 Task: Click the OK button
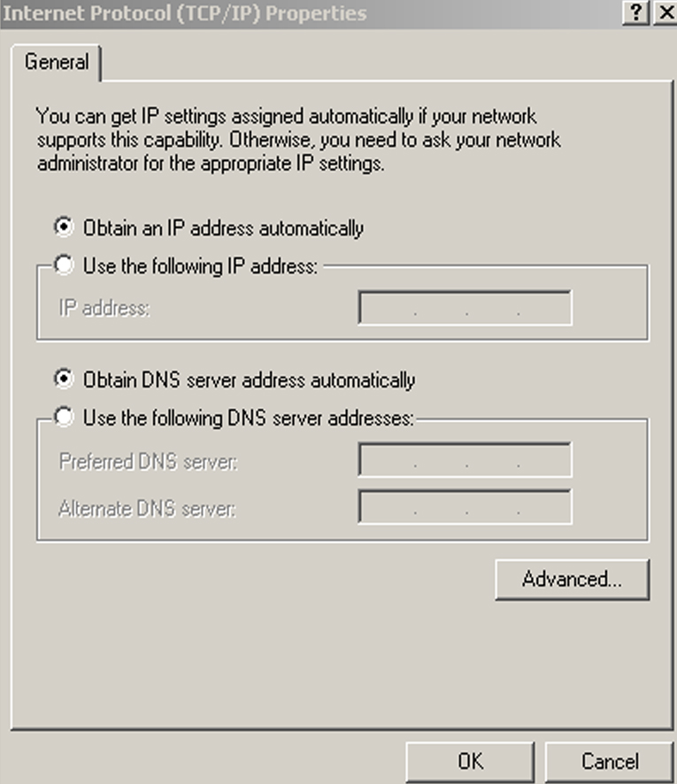coord(470,761)
